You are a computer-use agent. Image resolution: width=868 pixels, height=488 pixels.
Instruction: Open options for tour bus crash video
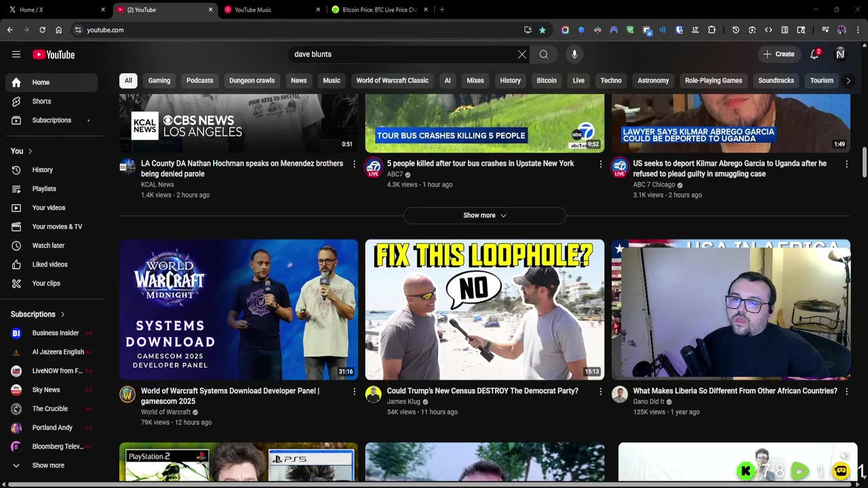click(600, 164)
